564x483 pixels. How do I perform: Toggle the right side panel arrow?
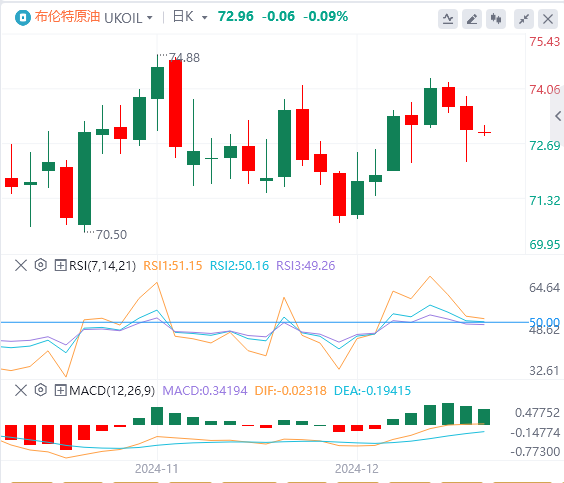click(x=558, y=116)
